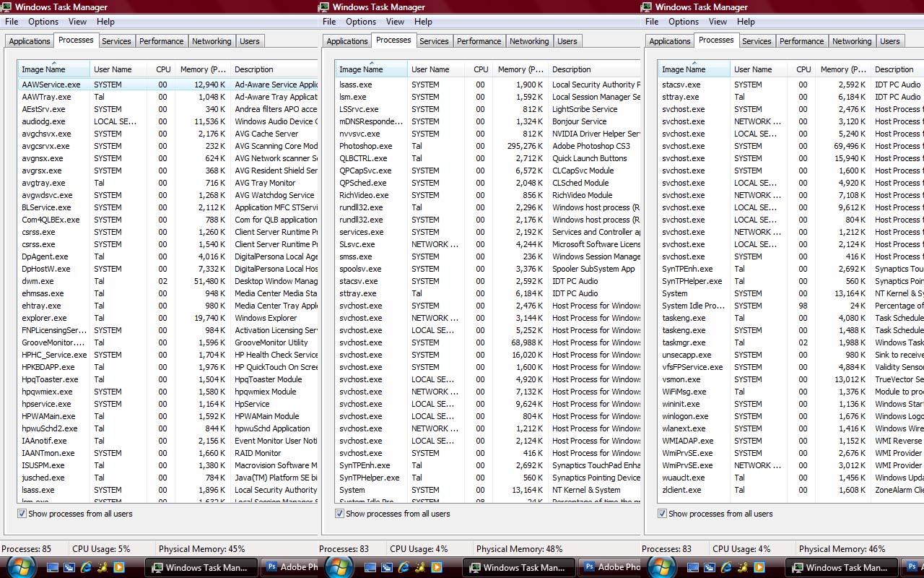
Task: Switch to the Applications tab in the left window
Action: pos(30,41)
